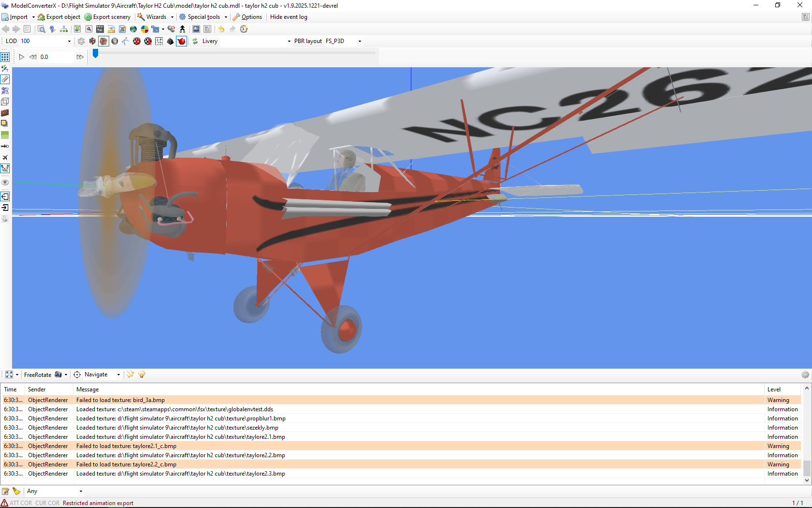Click the back navigation arrow
This screenshot has height=508, width=812.
(x=6, y=29)
